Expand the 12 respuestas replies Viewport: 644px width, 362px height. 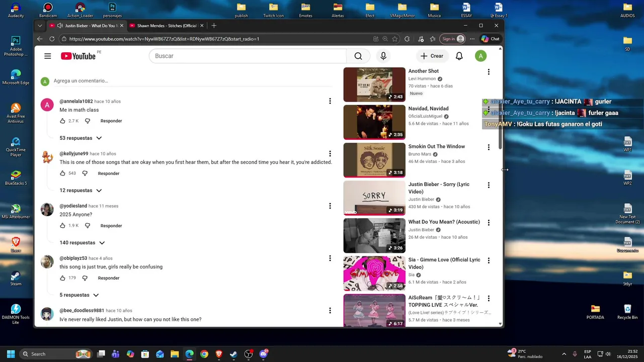pos(80,190)
